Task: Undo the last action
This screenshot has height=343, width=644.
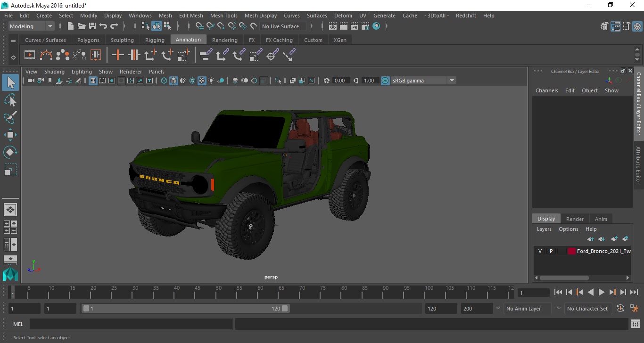Action: 103,26
